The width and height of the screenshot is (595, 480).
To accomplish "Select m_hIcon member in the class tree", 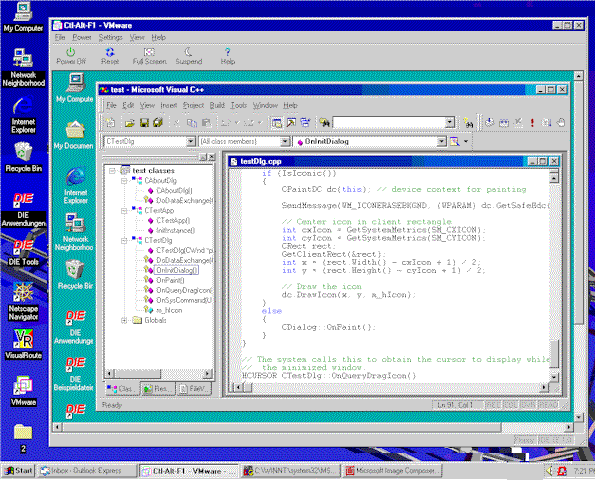I will [169, 310].
